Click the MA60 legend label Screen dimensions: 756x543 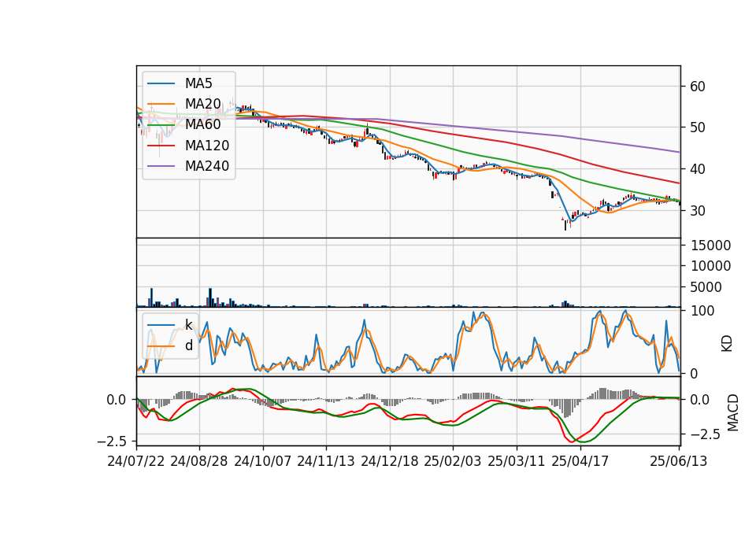click(x=202, y=125)
